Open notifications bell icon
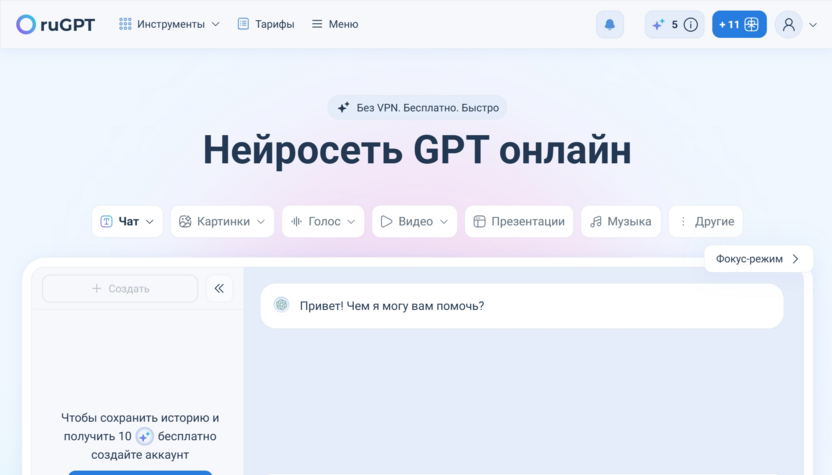The width and height of the screenshot is (832, 475). (x=610, y=24)
